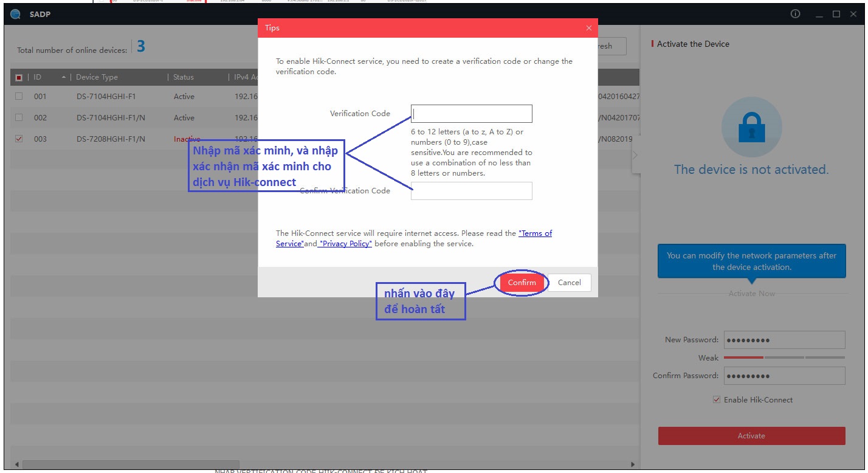The width and height of the screenshot is (868, 473).
Task: Open the info icon in title bar
Action: 795,14
